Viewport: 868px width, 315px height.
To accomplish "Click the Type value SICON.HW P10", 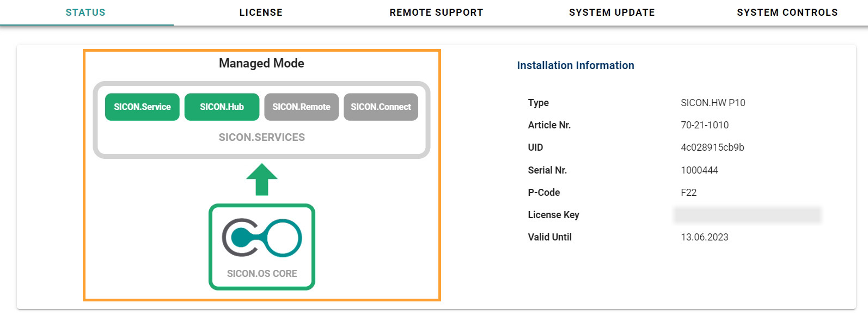I will tap(712, 103).
